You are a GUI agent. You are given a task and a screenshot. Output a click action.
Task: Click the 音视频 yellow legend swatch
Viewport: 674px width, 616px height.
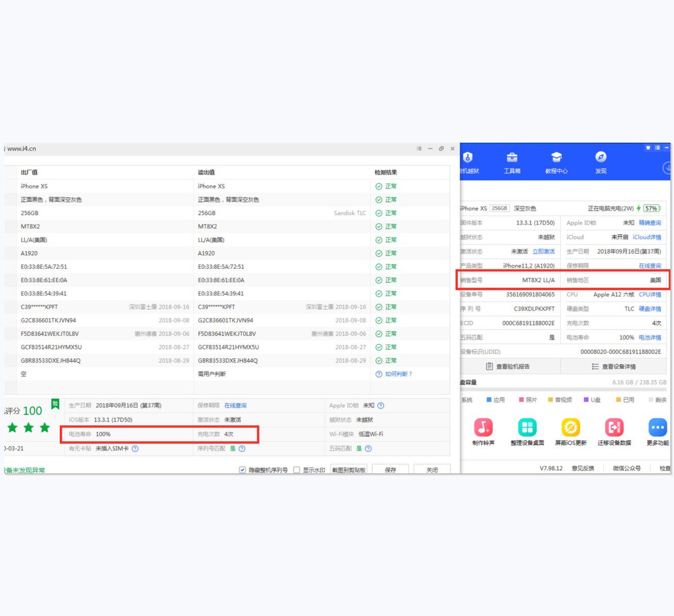(x=550, y=400)
